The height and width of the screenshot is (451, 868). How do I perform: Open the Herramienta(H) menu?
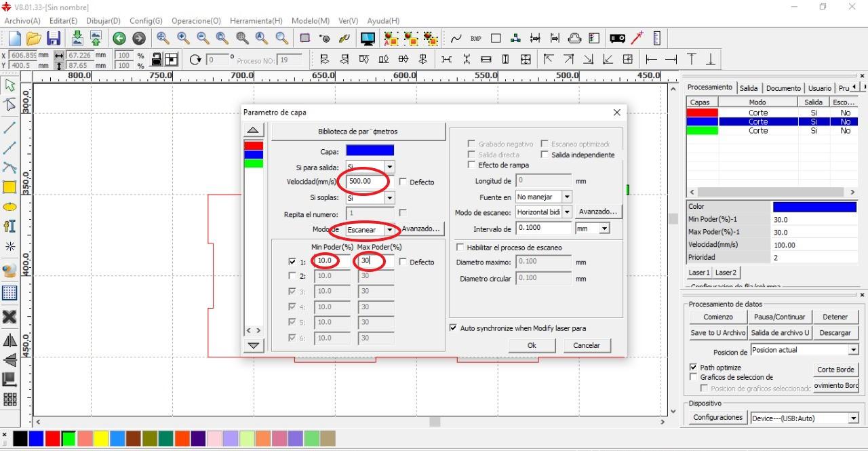point(256,21)
